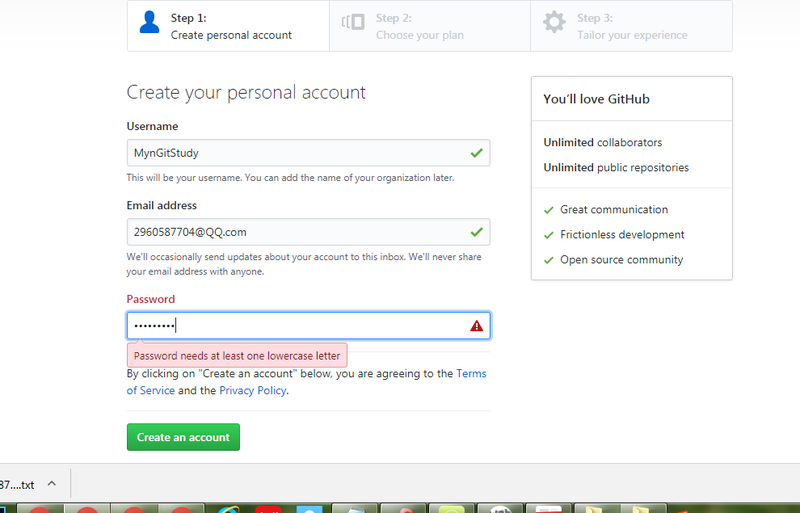Click the red Password label
Viewport: 800px width, 513px height.
pyautogui.click(x=151, y=299)
